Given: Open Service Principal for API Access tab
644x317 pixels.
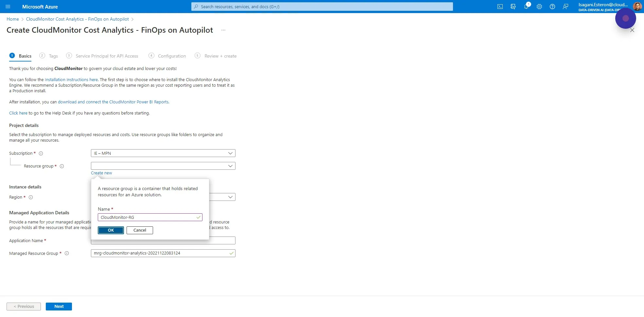Looking at the screenshot, I should tap(102, 56).
